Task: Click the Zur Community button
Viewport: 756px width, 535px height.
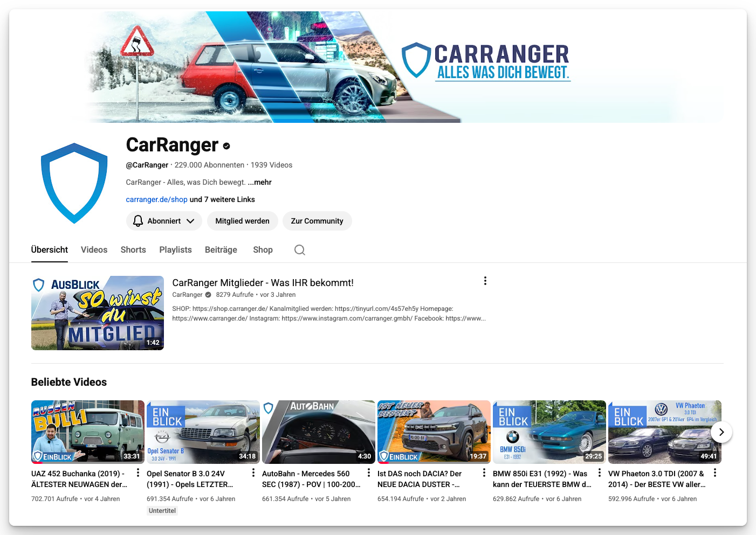Action: tap(317, 221)
